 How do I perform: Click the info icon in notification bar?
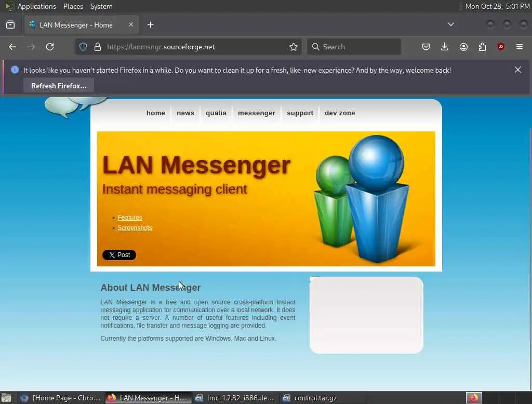pyautogui.click(x=15, y=70)
